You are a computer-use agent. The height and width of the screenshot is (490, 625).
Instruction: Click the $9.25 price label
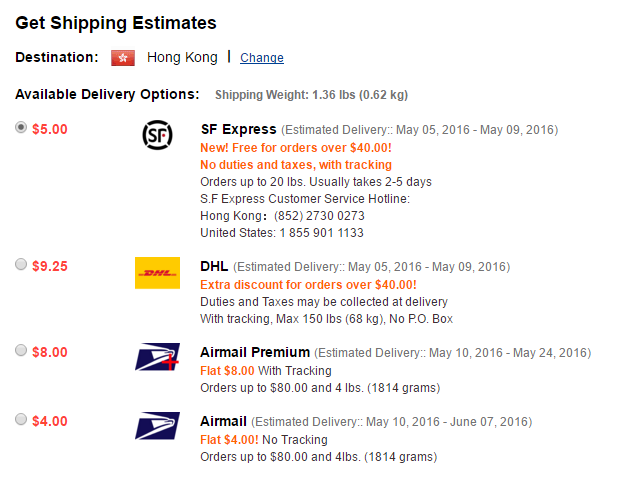pyautogui.click(x=50, y=266)
